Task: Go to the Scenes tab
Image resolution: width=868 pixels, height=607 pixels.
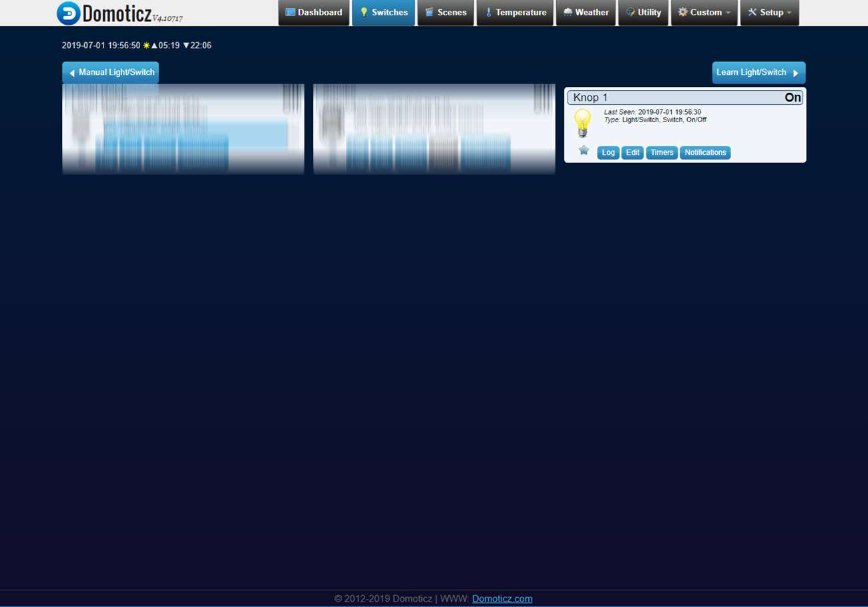Action: 446,13
